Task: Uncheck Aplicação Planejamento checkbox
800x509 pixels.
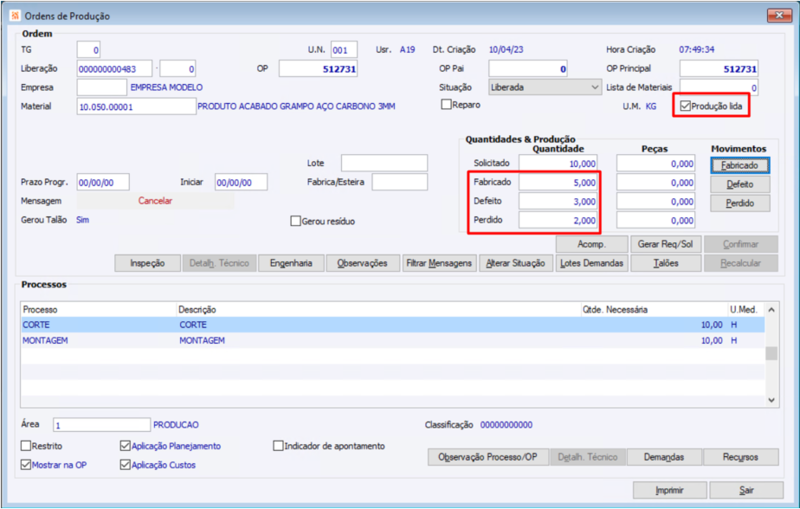Action: tap(125, 446)
